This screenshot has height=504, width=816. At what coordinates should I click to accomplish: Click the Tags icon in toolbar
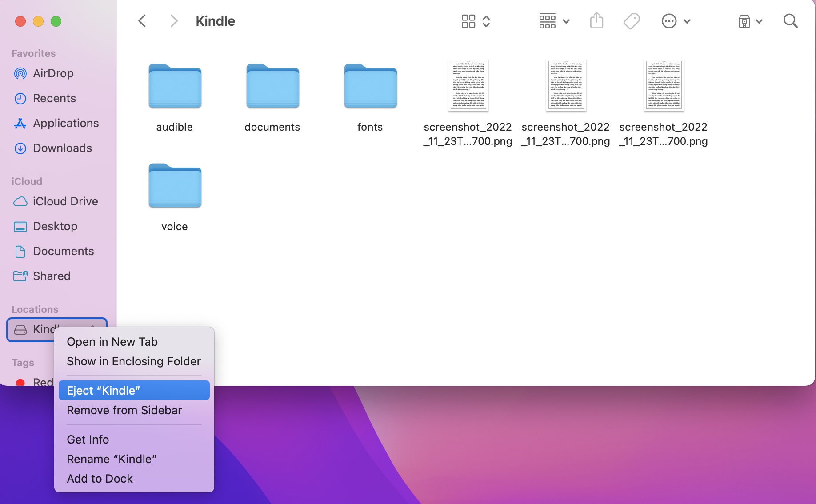point(631,20)
